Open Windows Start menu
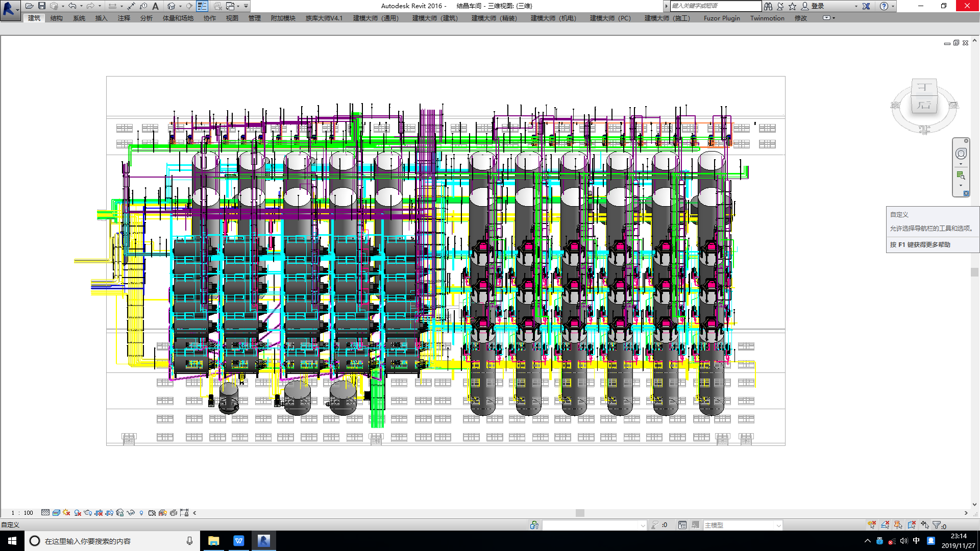 tap(12, 541)
